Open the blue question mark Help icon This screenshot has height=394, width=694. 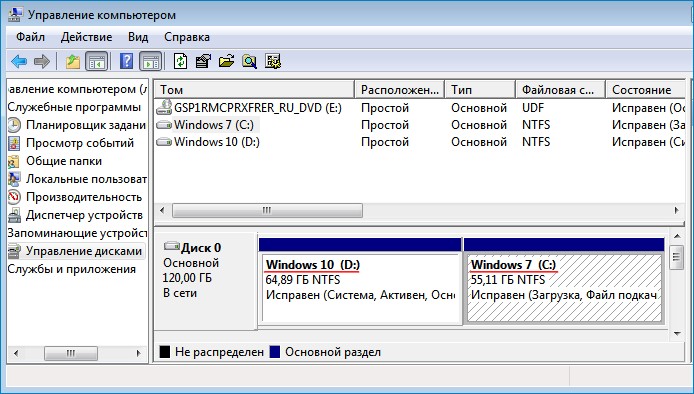pyautogui.click(x=126, y=61)
